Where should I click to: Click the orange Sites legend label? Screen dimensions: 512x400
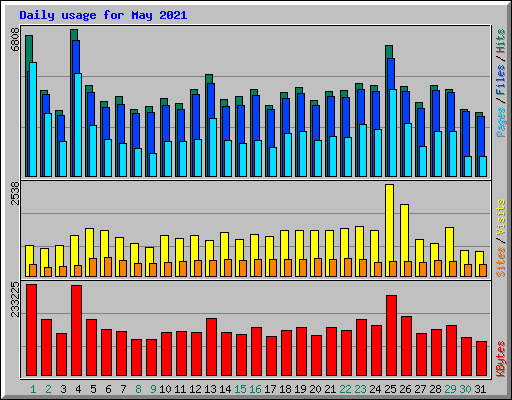pos(501,262)
